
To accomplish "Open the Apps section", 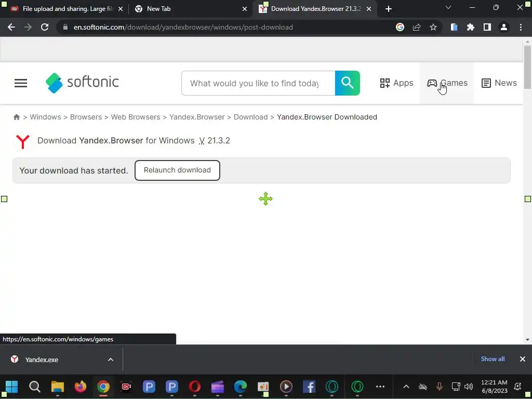I will pos(396,83).
